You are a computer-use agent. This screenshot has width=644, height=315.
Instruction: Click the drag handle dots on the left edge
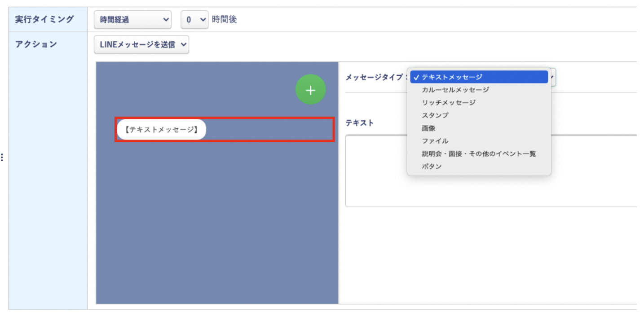(x=2, y=157)
